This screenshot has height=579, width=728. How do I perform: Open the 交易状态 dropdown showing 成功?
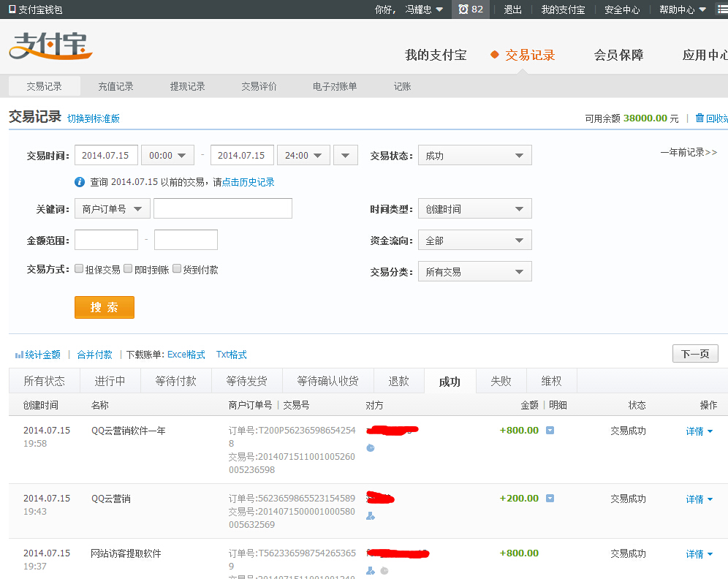click(475, 156)
